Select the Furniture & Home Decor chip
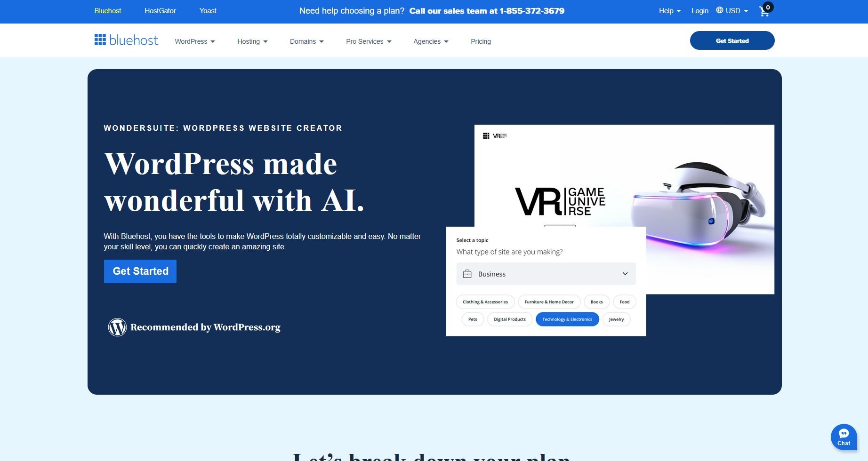This screenshot has height=461, width=868. [x=549, y=302]
